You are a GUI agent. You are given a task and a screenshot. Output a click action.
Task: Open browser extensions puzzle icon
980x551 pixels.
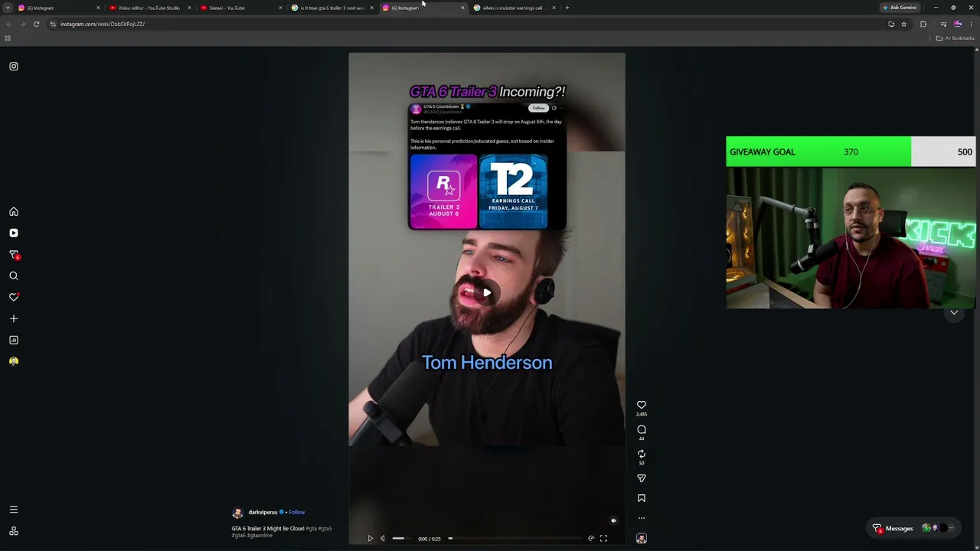click(923, 24)
